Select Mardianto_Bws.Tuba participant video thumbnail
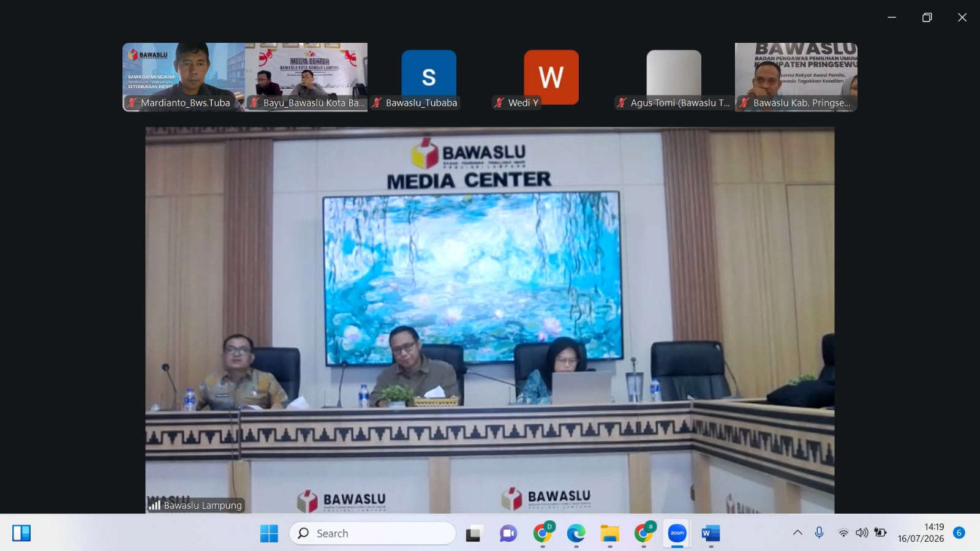The width and height of the screenshot is (980, 551). [x=184, y=77]
